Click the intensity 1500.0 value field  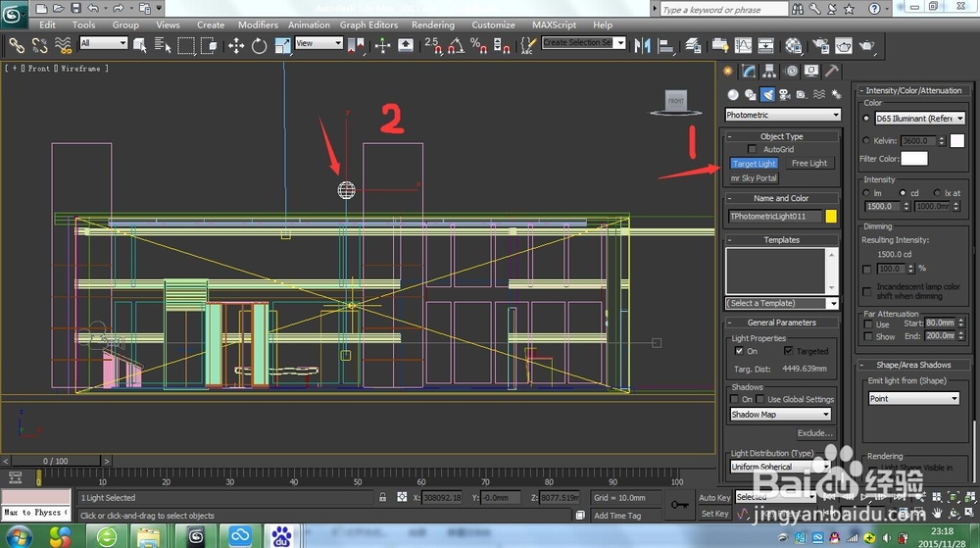883,206
